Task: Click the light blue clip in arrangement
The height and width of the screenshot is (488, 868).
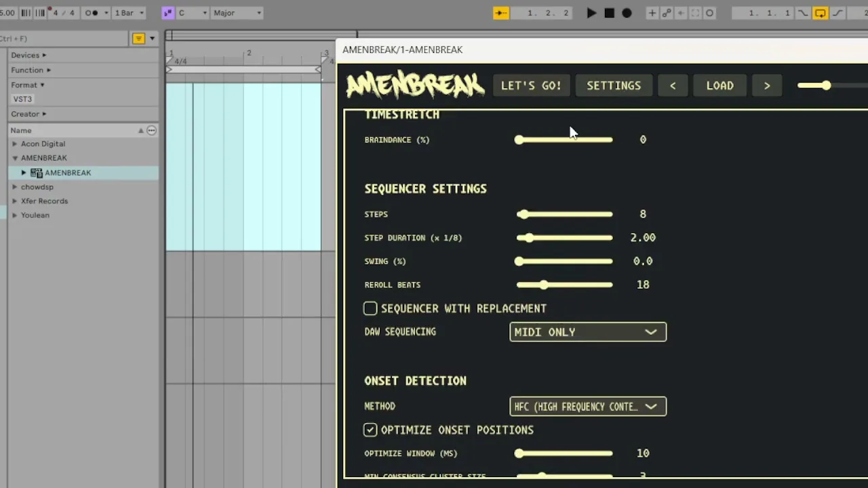Action: [x=243, y=167]
